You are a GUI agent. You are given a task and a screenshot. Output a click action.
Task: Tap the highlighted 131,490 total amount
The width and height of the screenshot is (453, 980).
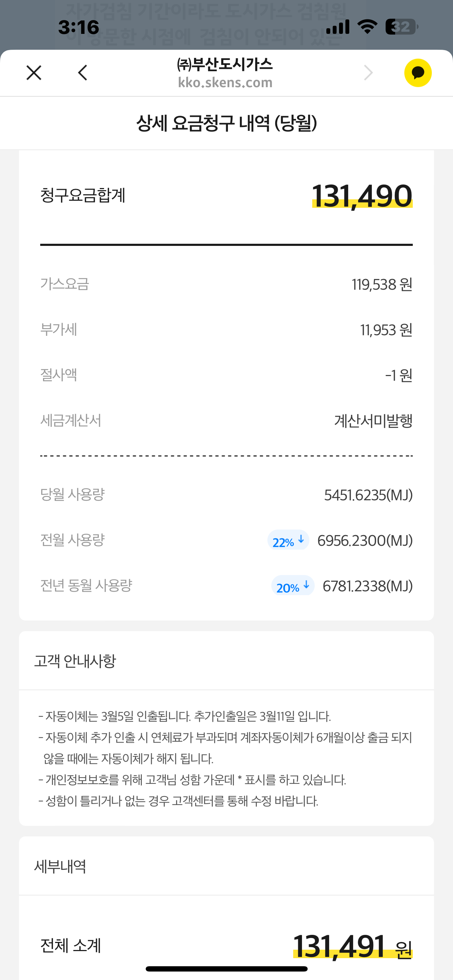362,196
